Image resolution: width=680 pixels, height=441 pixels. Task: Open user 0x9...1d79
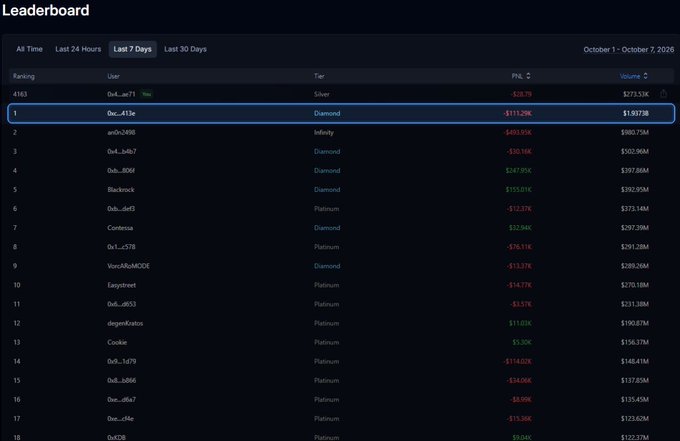click(121, 361)
